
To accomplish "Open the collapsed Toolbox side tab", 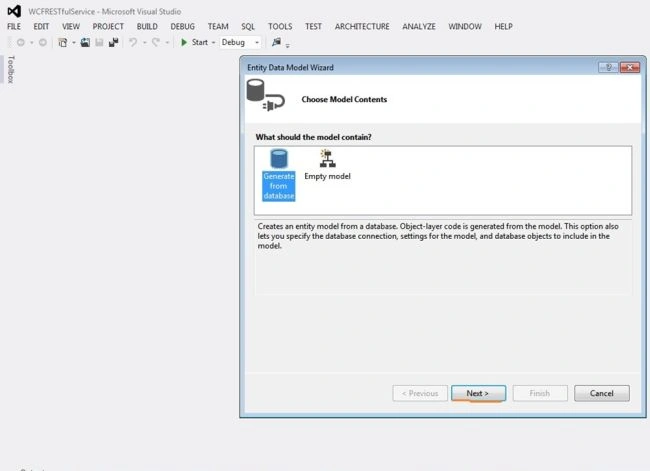I will coord(11,69).
